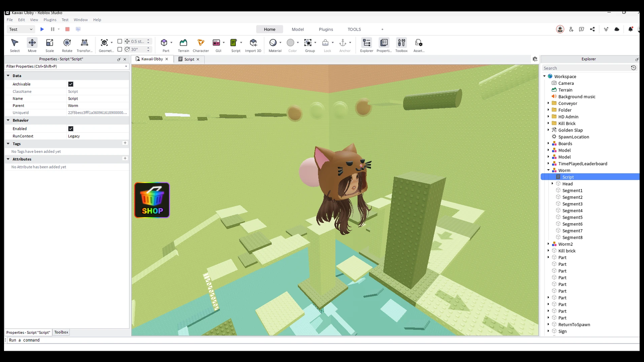The height and width of the screenshot is (362, 644).
Task: Choose the Scale tool
Action: 50,45
